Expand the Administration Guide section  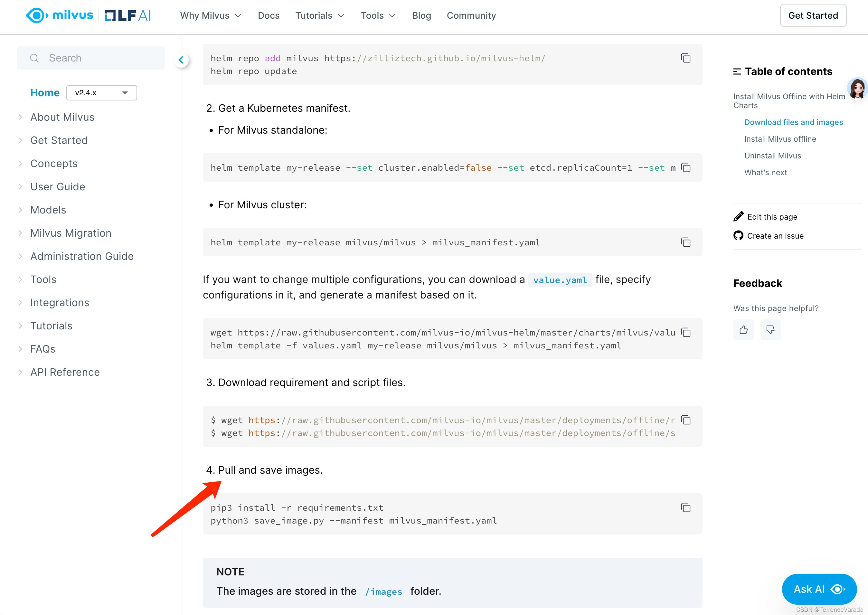tap(82, 256)
